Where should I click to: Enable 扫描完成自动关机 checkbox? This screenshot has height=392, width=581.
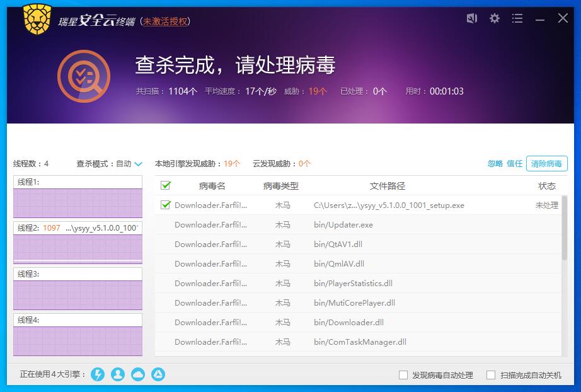point(491,375)
